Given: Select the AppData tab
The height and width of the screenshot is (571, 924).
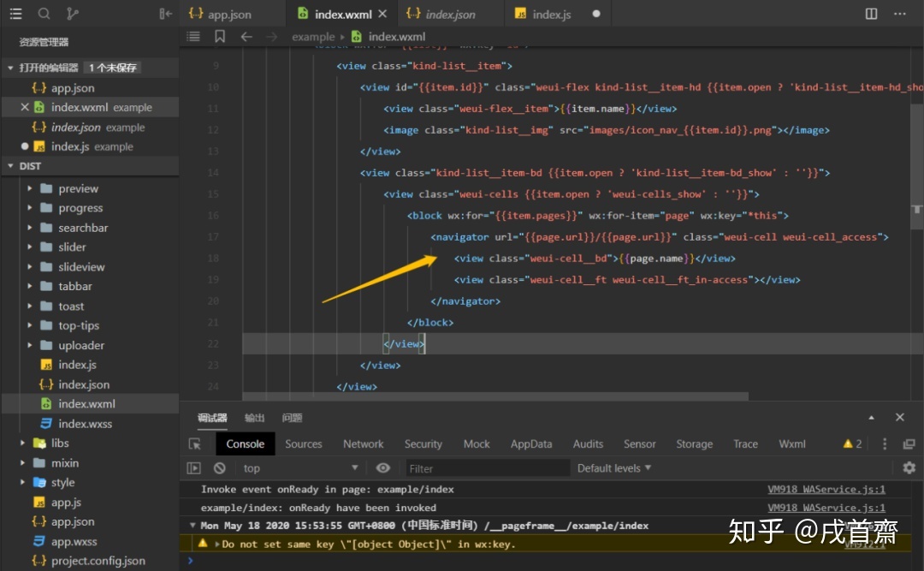Looking at the screenshot, I should pyautogui.click(x=531, y=444).
